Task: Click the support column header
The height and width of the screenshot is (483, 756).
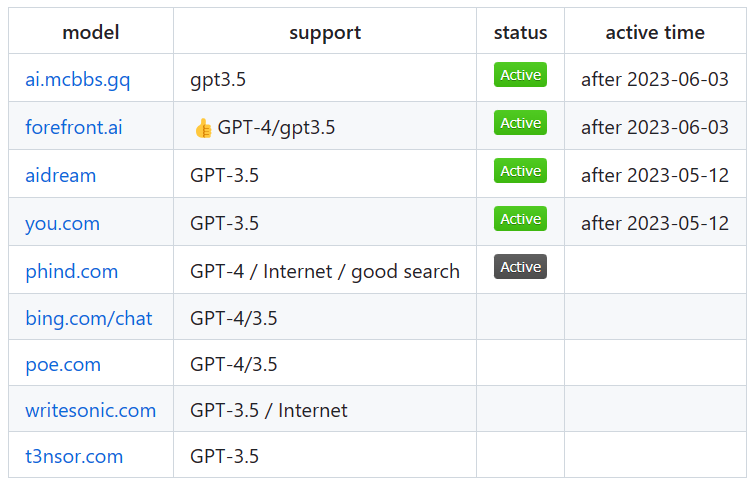Action: point(325,33)
